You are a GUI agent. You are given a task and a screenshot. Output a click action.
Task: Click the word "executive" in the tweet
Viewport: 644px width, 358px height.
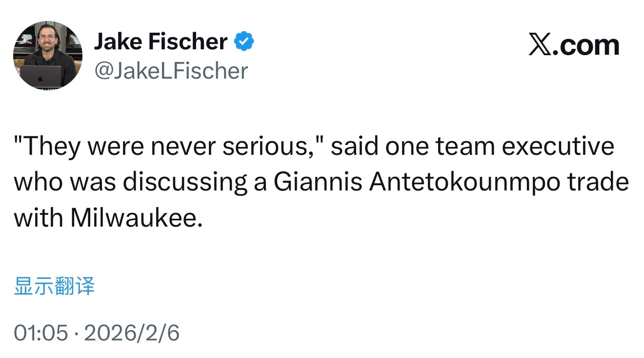pos(558,147)
